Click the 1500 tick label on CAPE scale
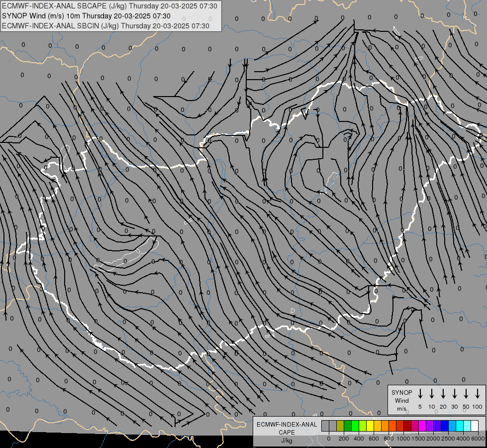487x448 pixels. pos(418,439)
